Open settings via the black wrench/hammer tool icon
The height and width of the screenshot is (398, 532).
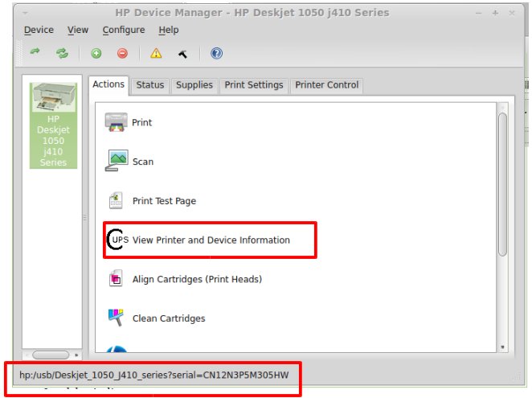coord(183,54)
